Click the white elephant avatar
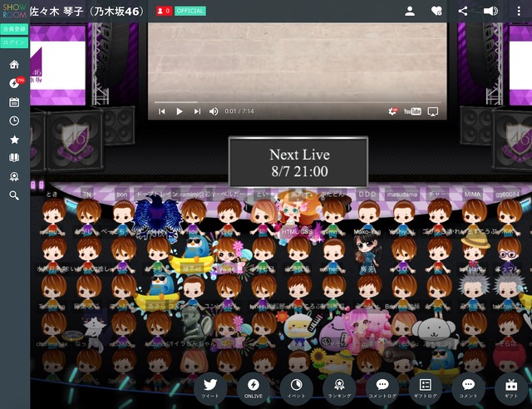 point(434,332)
